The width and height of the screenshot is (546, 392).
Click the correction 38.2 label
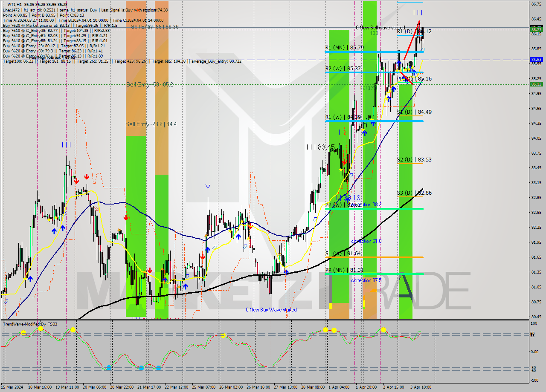366,205
